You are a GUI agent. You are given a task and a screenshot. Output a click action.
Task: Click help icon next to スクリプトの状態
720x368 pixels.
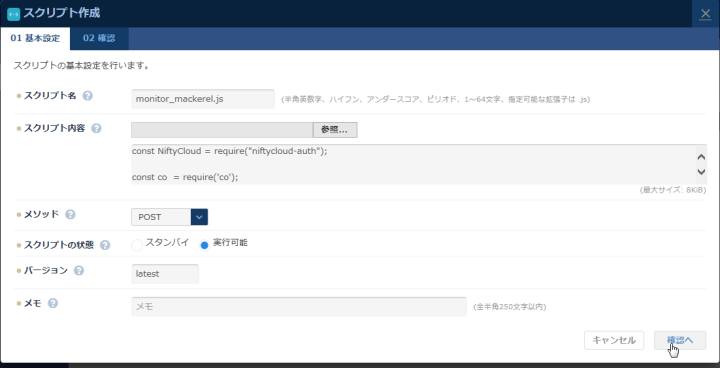105,245
